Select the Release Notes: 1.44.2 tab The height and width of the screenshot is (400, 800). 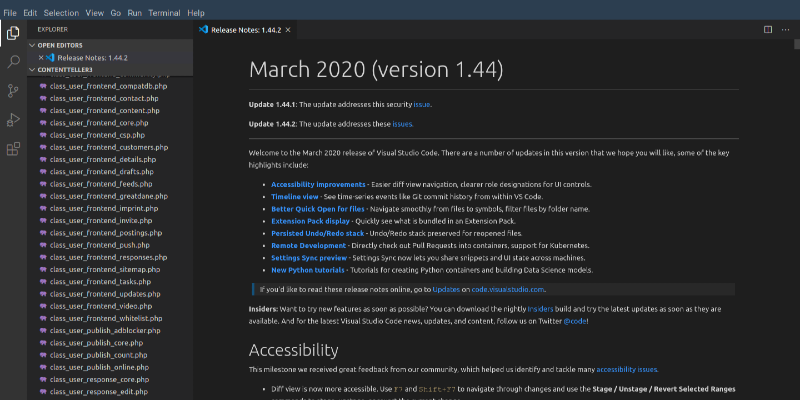(x=245, y=30)
